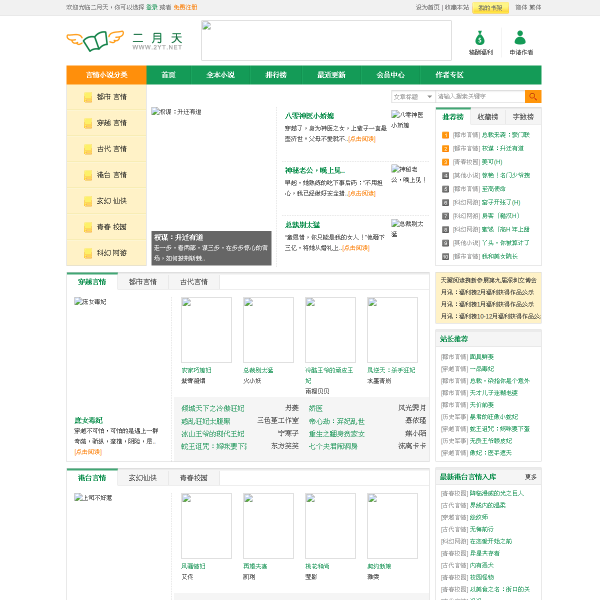Viewport: 600px width, 600px height.
Task: Switch to the 都市言情 tab
Action: point(143,282)
